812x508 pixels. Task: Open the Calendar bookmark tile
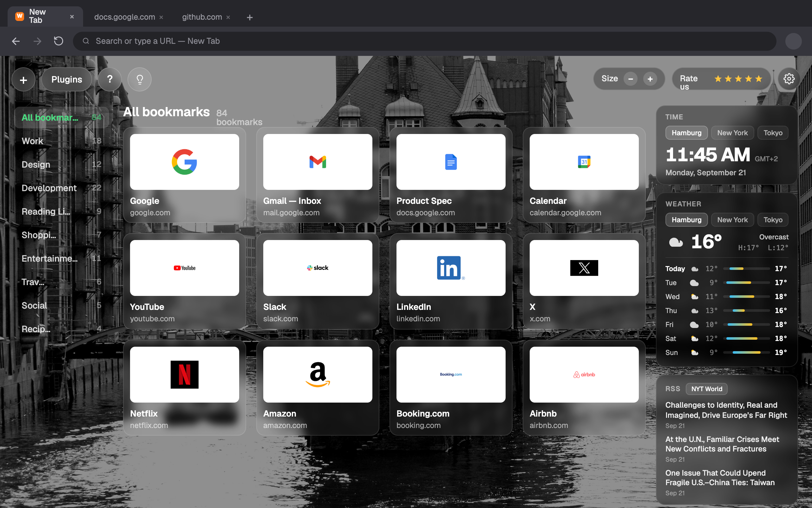point(584,175)
